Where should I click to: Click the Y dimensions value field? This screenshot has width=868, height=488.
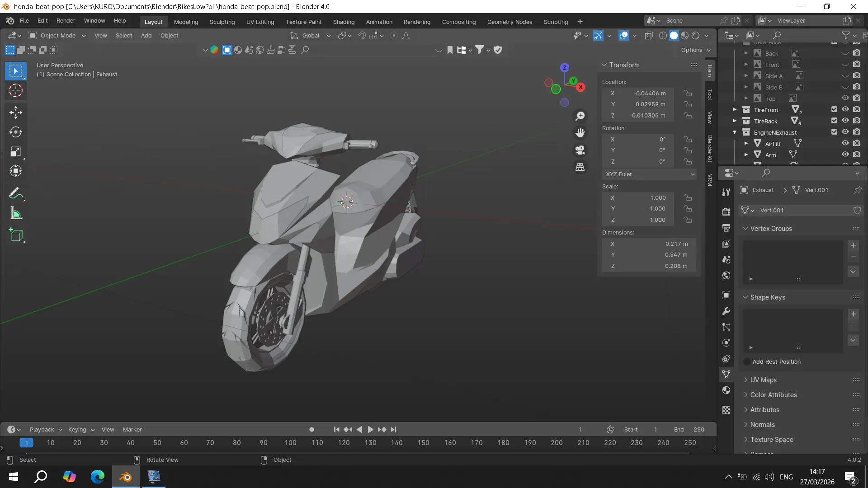649,255
